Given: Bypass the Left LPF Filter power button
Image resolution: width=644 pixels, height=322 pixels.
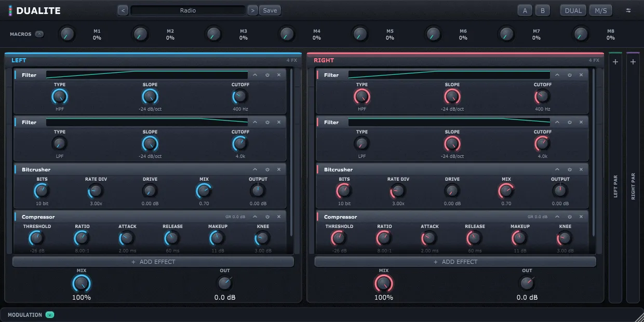Looking at the screenshot, I should pos(267,122).
